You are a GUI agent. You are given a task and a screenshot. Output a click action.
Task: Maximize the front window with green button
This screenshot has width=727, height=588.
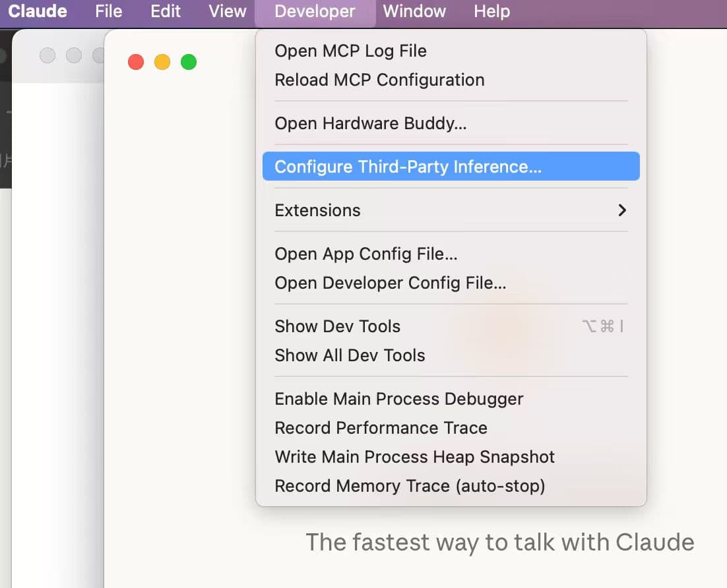click(189, 61)
